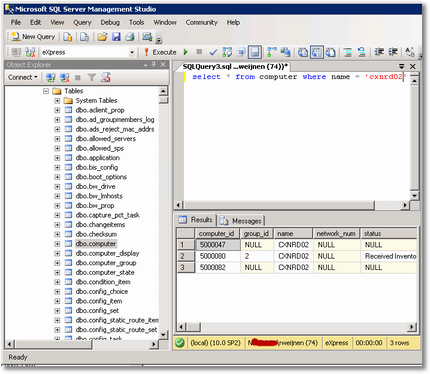Click the group_id column header

(257, 233)
